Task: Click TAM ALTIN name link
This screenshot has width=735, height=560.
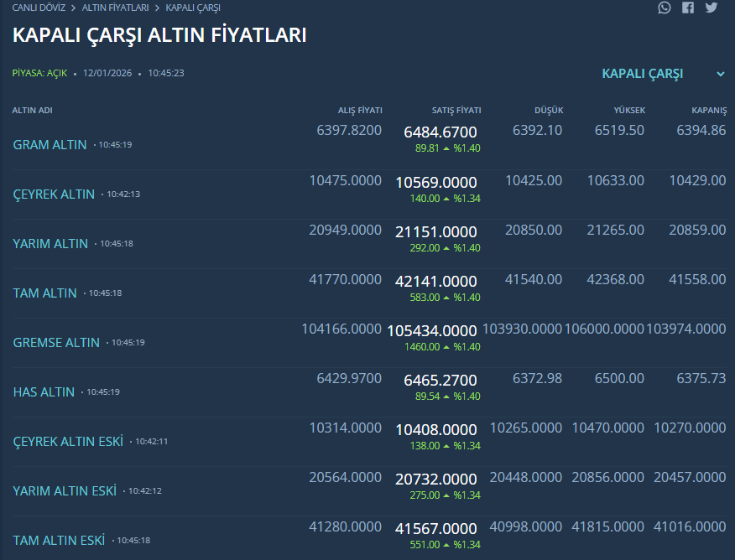Action: 44,293
